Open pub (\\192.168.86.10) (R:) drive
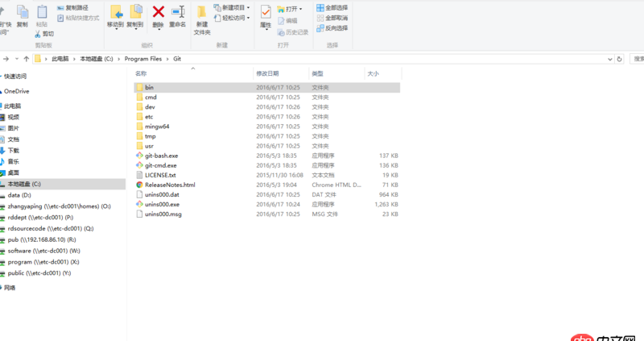 pyautogui.click(x=42, y=239)
